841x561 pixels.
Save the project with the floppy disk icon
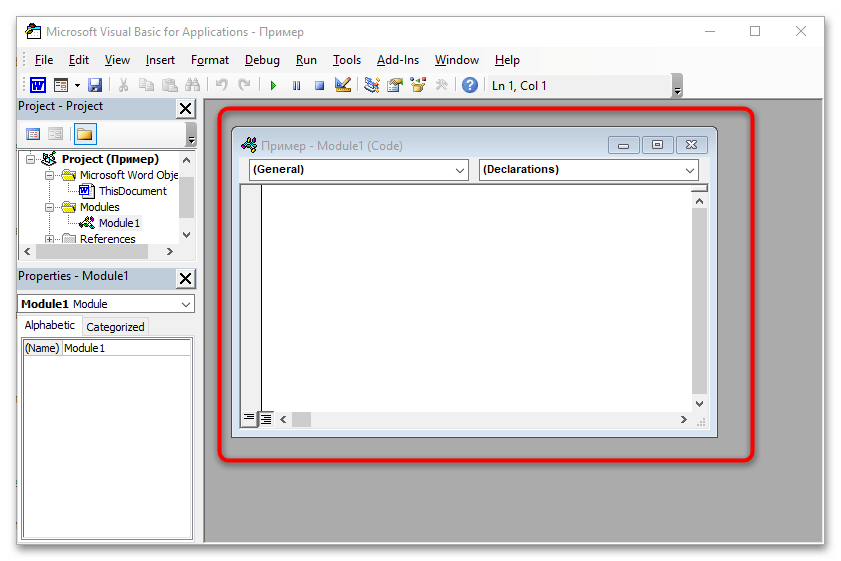tap(95, 86)
